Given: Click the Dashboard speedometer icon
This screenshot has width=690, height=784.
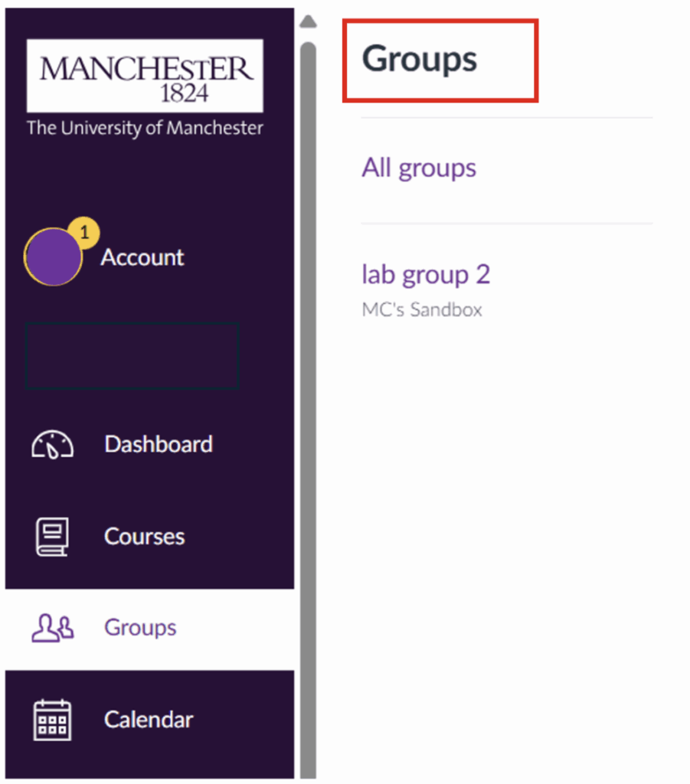Looking at the screenshot, I should point(52,445).
